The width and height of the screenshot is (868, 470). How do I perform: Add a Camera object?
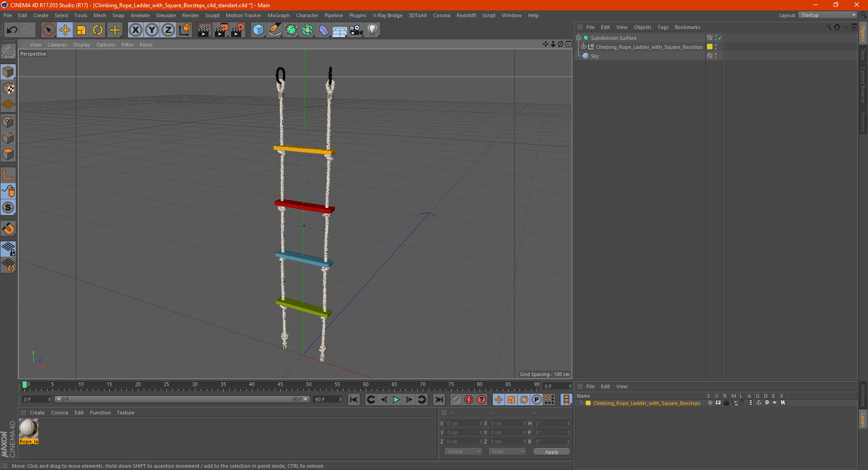(356, 30)
